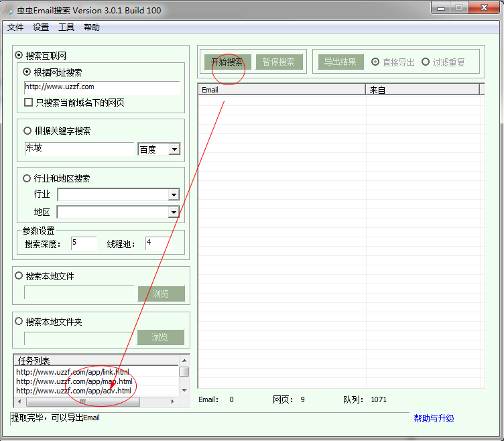Select task link.html in task list
504x441 pixels.
[72, 372]
